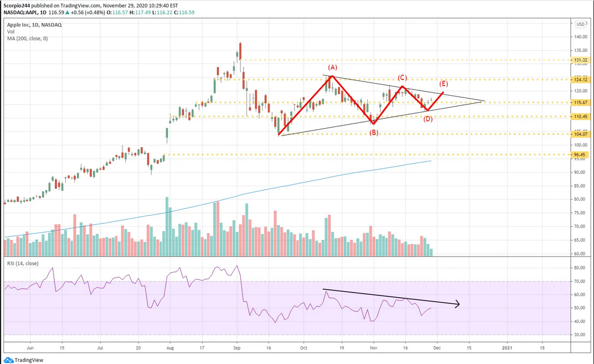Select the wave (E) label
The image size is (594, 364).
point(443,84)
